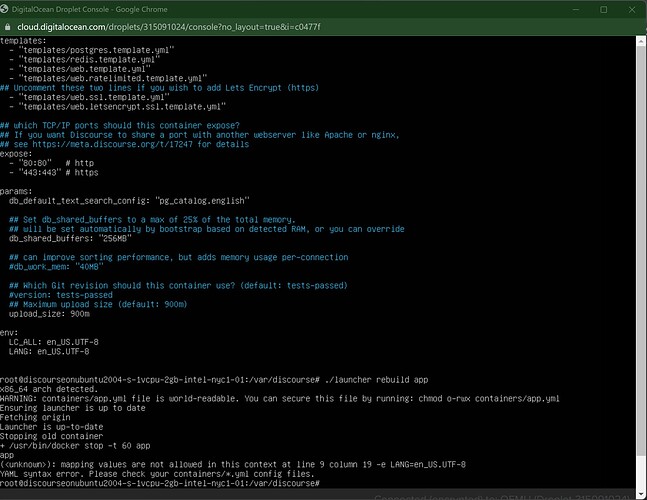
Task: Click the "Ensuring launcher is up to date" line
Action: coord(73,408)
